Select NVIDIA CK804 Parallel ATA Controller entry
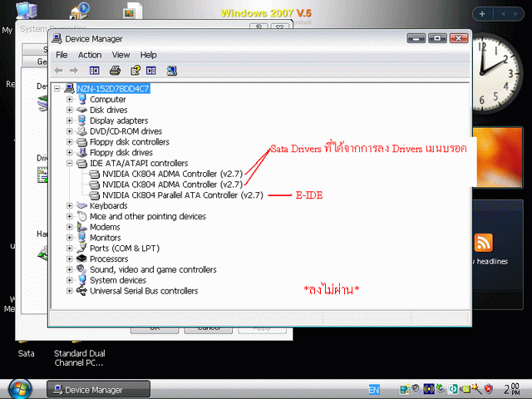The image size is (532, 399). coord(183,195)
